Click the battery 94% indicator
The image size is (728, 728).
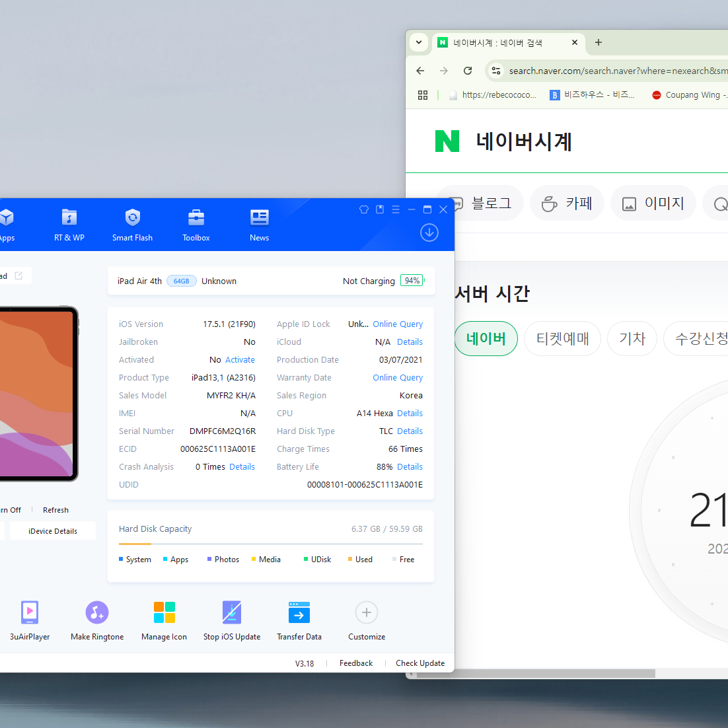coord(412,280)
